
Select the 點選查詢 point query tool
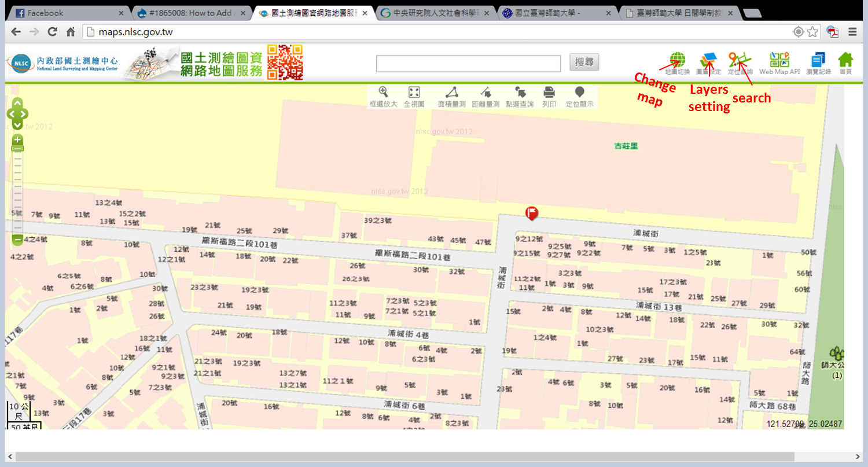(x=520, y=97)
